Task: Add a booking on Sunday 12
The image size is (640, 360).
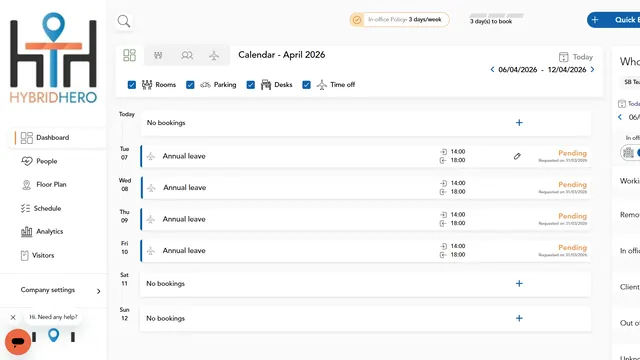Action: tap(519, 318)
